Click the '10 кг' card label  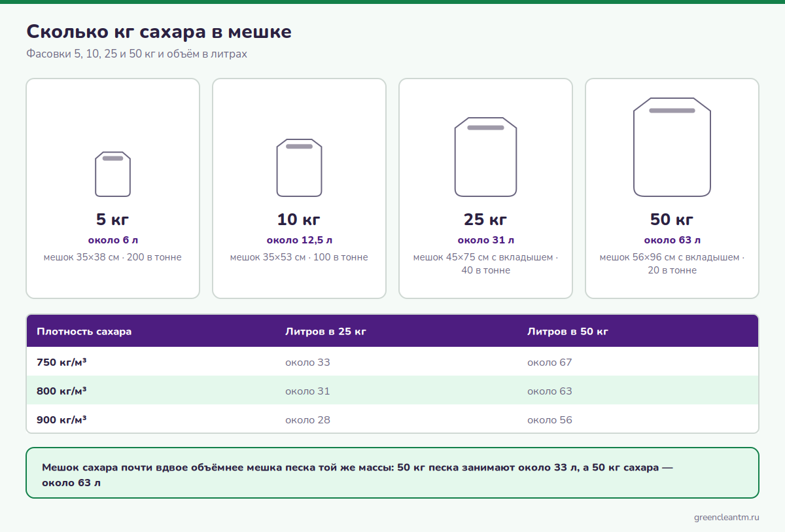299,219
